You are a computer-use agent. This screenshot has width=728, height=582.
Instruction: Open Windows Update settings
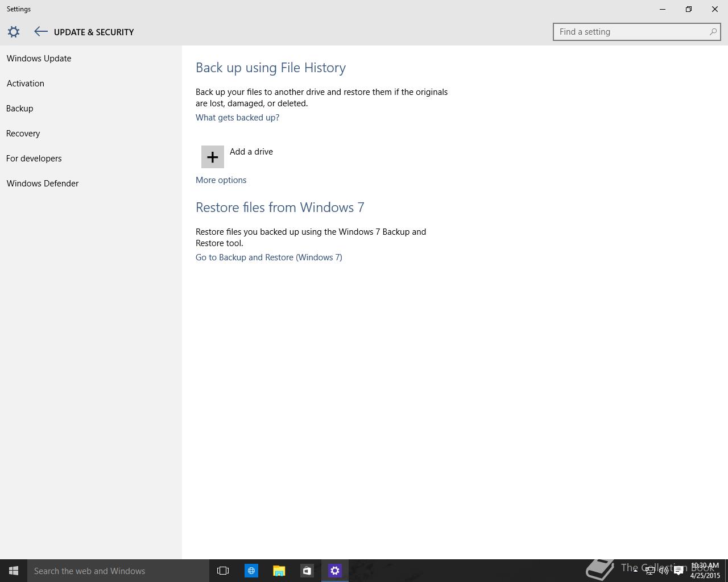point(39,59)
